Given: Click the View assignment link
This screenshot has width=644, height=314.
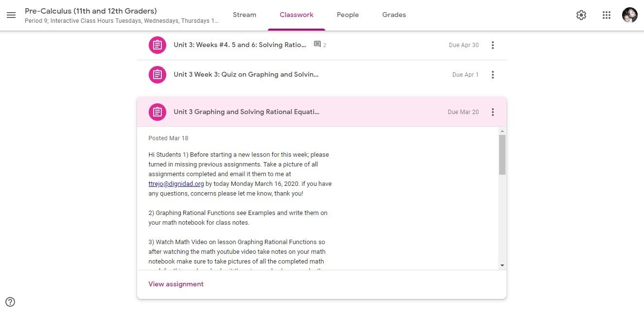Looking at the screenshot, I should pyautogui.click(x=176, y=284).
